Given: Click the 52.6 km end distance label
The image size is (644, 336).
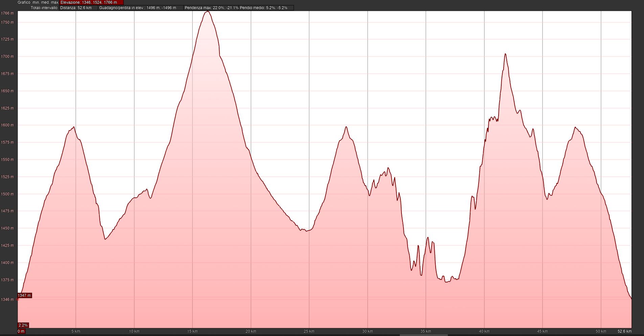Looking at the screenshot, I should pyautogui.click(x=624, y=331).
